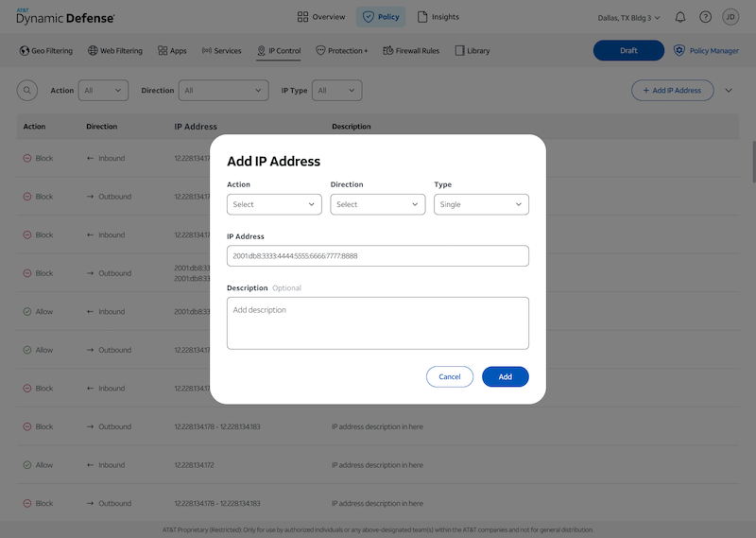Open the Insights tab
The image size is (756, 538).
[x=438, y=17]
